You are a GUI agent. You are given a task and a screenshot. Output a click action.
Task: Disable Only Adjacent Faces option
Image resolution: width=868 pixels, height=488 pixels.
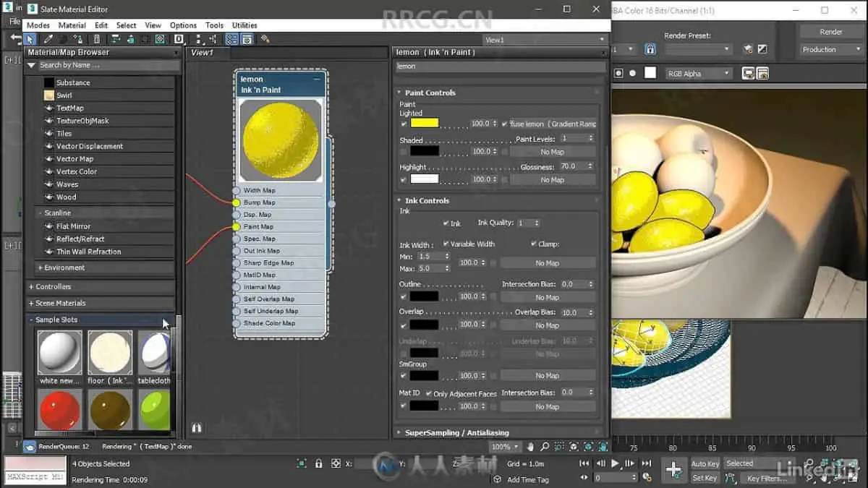coord(427,394)
